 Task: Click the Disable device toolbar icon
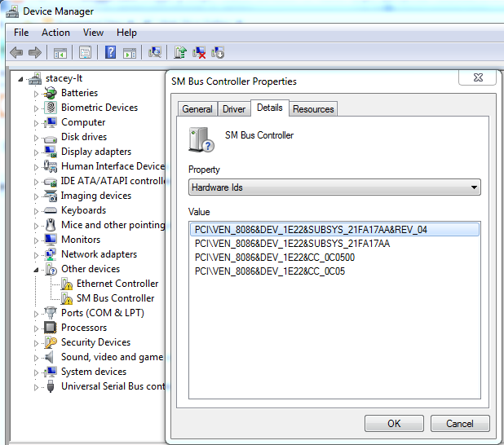[218, 52]
